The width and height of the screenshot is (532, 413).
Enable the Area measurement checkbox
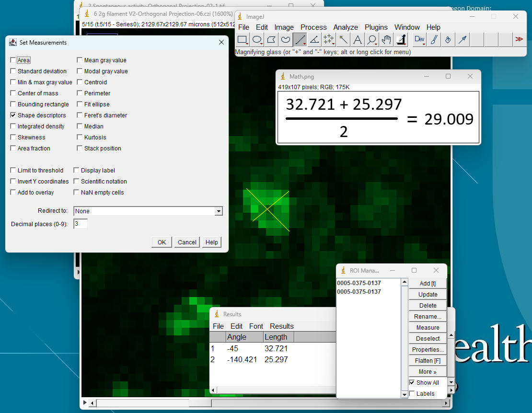[x=13, y=60]
